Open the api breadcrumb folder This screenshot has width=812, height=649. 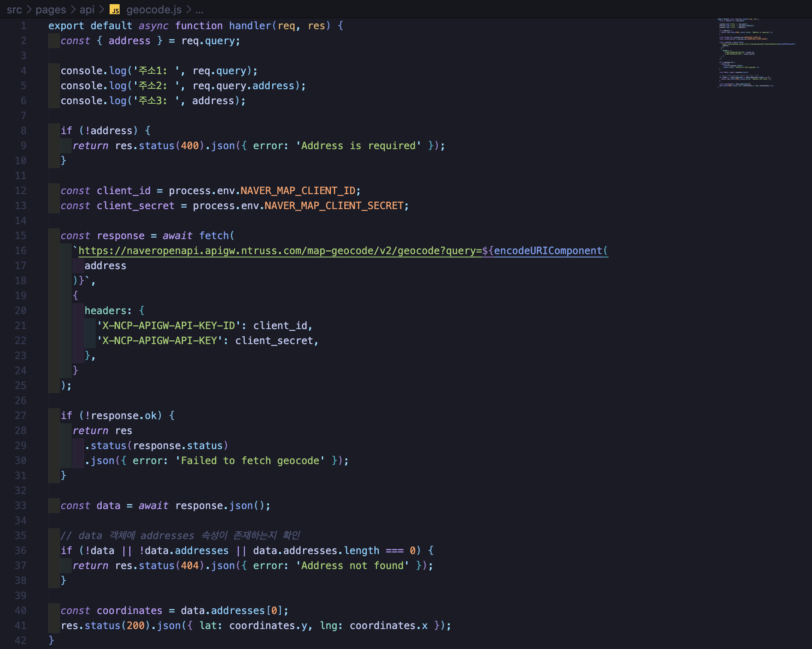87,9
